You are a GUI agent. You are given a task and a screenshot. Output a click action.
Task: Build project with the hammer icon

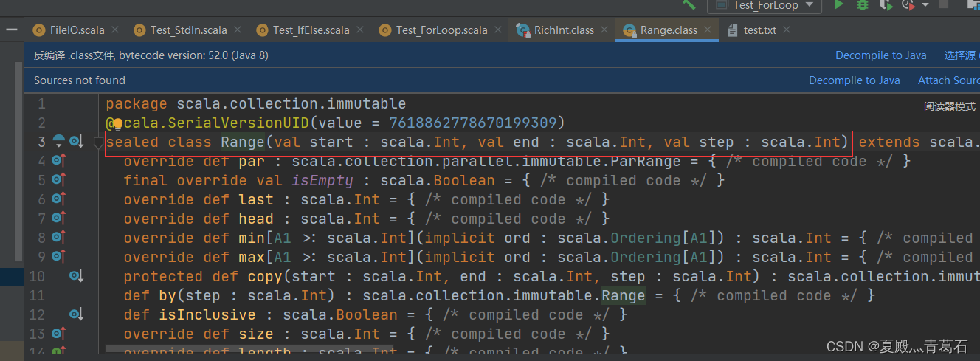pos(689,4)
